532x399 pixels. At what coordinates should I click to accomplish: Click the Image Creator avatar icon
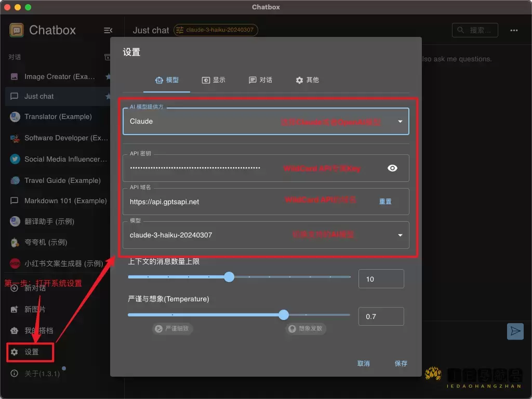point(14,77)
